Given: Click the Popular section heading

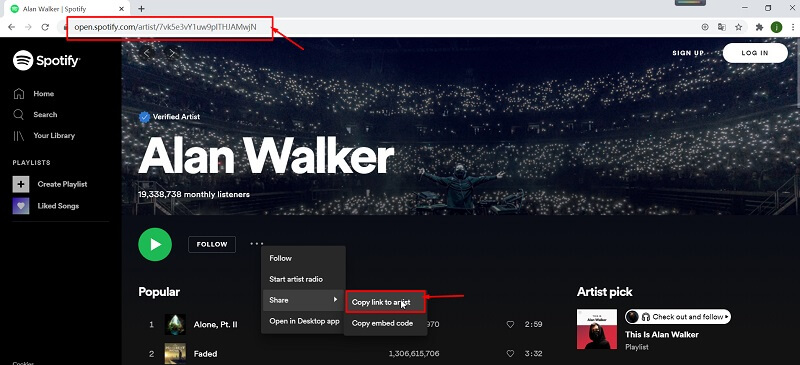Looking at the screenshot, I should point(159,292).
